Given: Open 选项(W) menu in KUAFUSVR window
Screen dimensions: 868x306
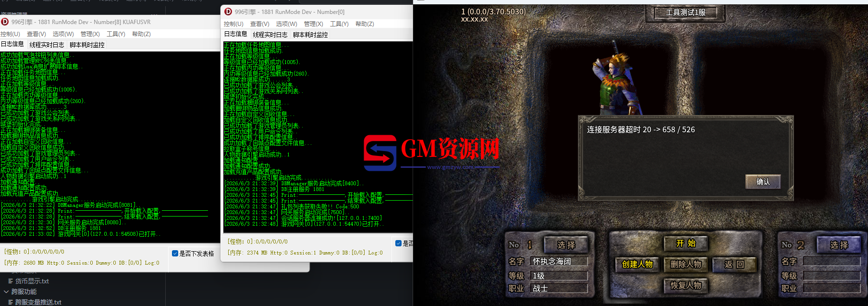Looking at the screenshot, I should (x=63, y=34).
